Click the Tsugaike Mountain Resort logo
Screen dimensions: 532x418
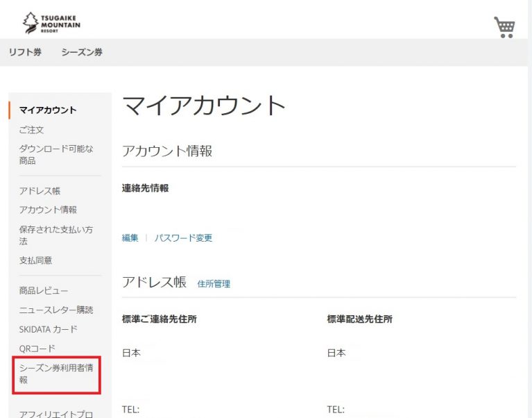(52, 22)
